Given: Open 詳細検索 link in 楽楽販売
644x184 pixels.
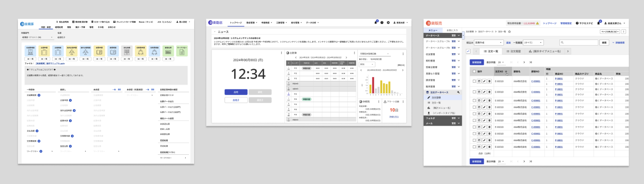Looking at the screenshot, I should click(619, 42).
